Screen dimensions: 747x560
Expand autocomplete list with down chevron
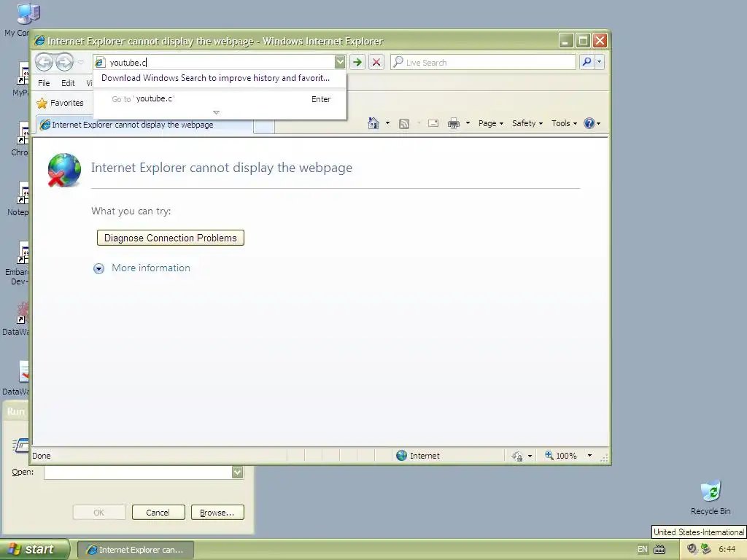pyautogui.click(x=216, y=113)
